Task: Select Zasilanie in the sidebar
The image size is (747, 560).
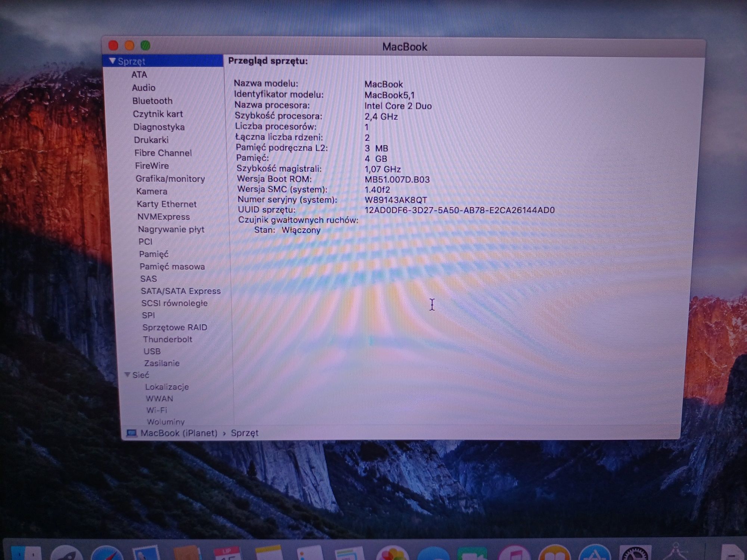Action: 162,363
